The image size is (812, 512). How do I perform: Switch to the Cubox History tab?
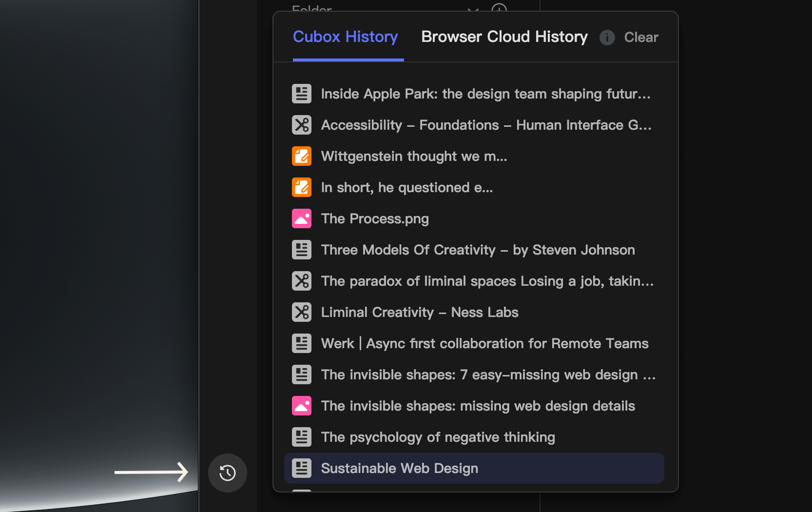[345, 37]
